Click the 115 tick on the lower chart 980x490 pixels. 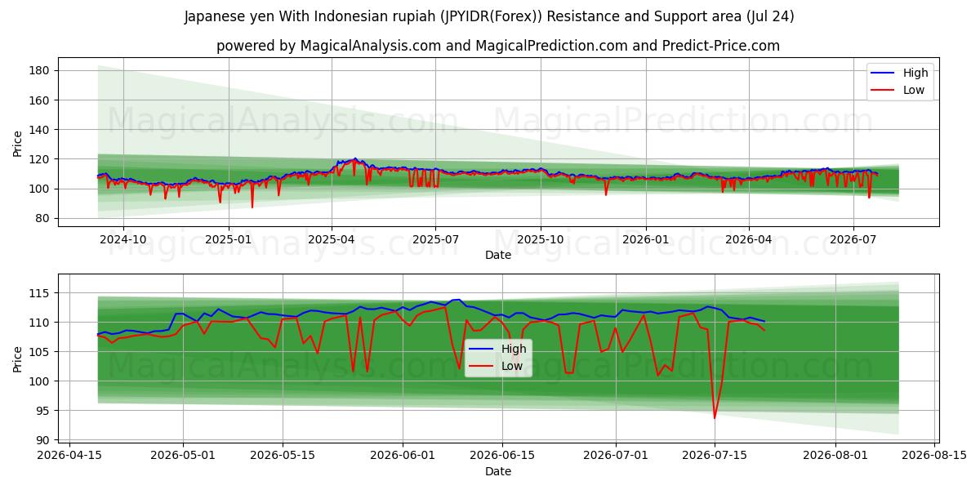[40, 293]
